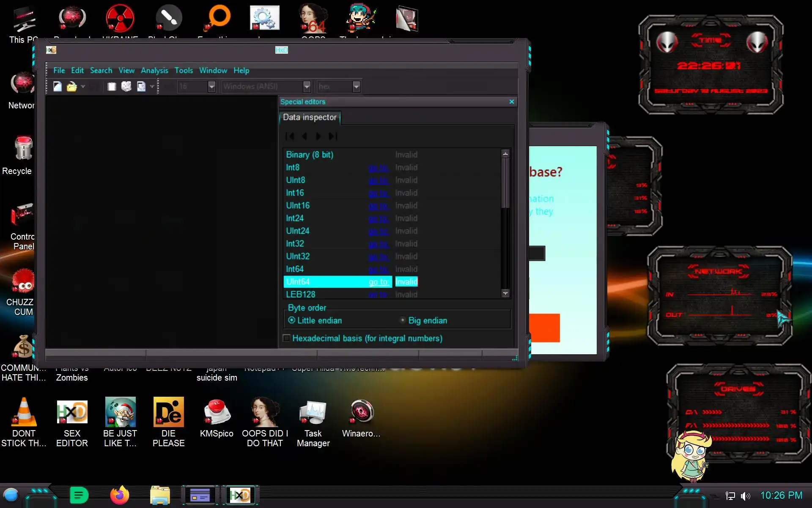Select Big endian byte order

coord(403,320)
